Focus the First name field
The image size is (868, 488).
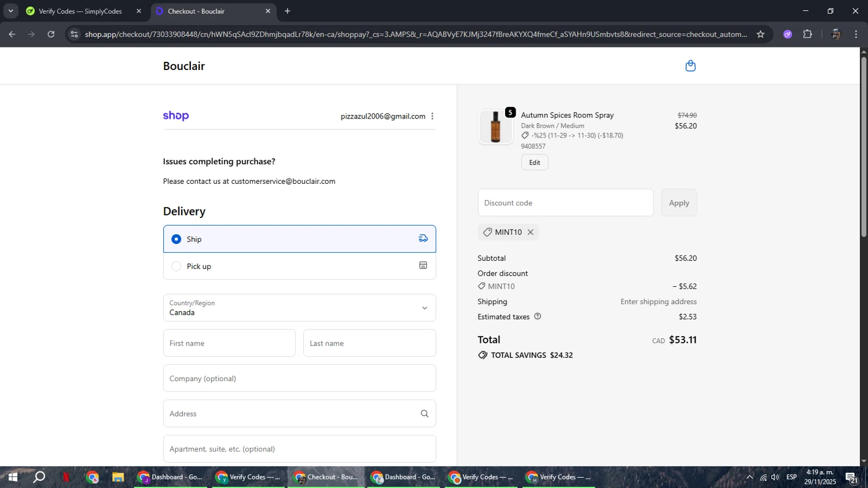click(229, 343)
